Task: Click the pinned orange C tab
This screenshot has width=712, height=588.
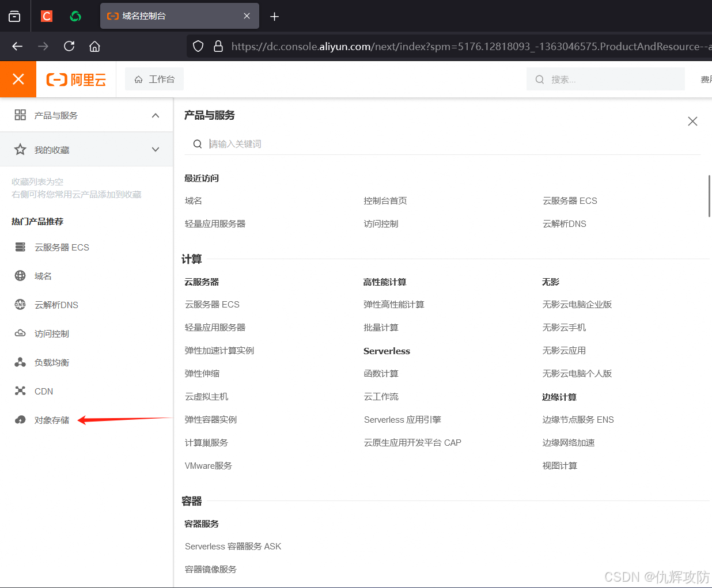Action: (x=47, y=16)
